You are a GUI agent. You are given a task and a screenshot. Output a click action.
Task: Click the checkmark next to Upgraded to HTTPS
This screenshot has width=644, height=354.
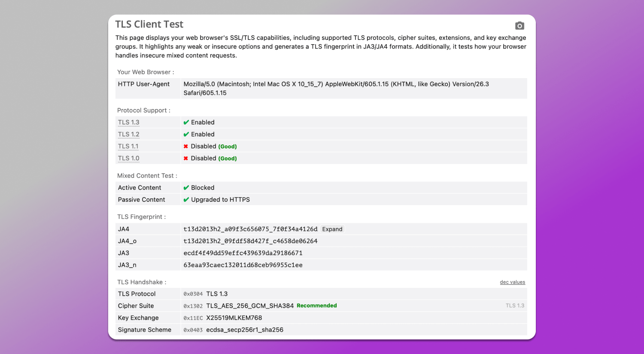[186, 200]
